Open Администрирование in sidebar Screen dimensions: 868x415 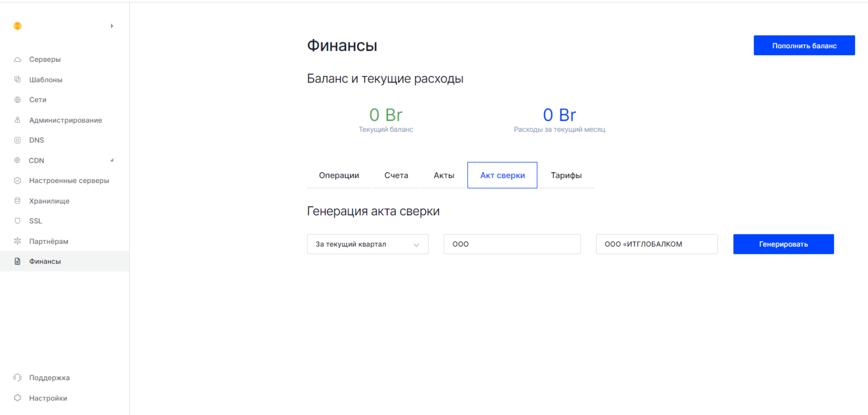pos(66,120)
